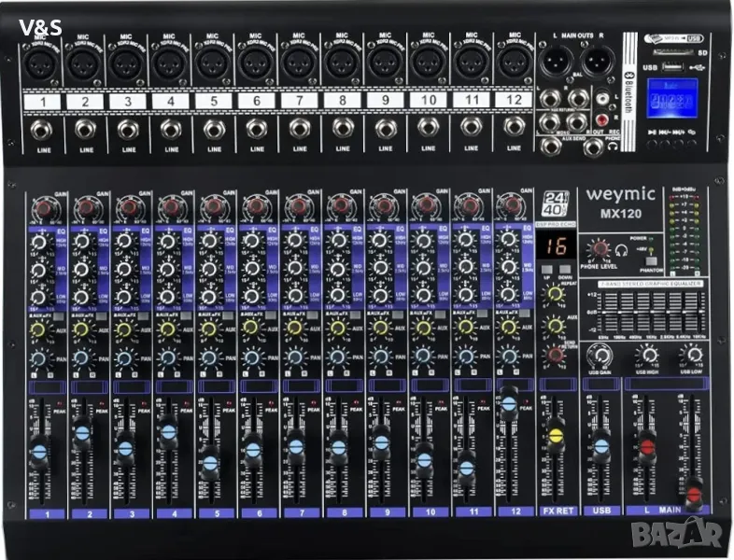The image size is (734, 560).
Task: Click the channel 3 HIGH EQ knob
Action: (x=126, y=241)
